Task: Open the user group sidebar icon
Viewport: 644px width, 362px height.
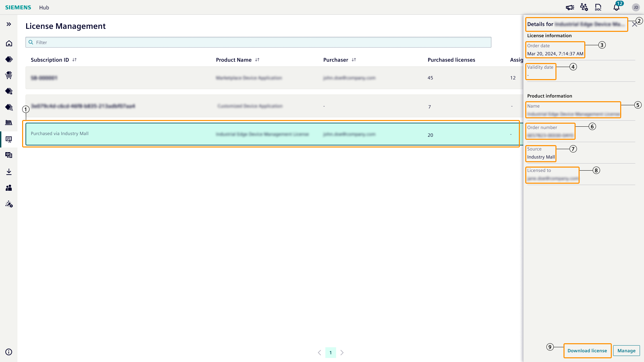Action: click(x=9, y=188)
